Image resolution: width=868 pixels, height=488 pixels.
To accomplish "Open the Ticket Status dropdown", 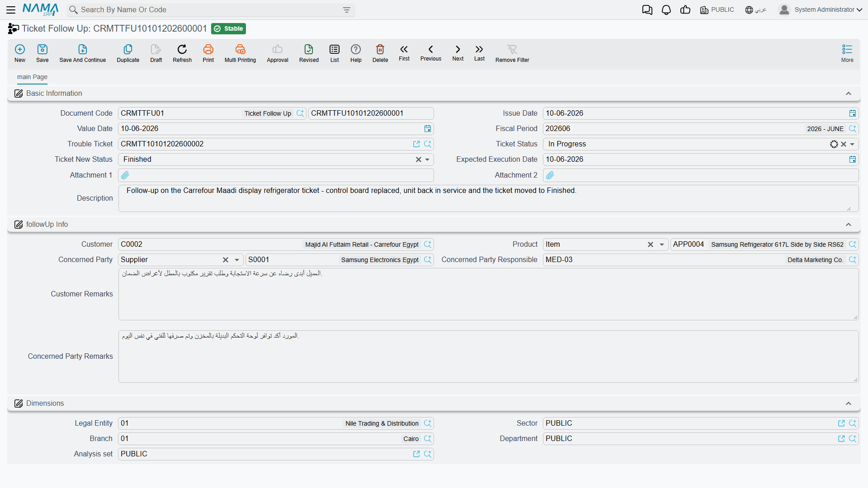I will pos(852,144).
